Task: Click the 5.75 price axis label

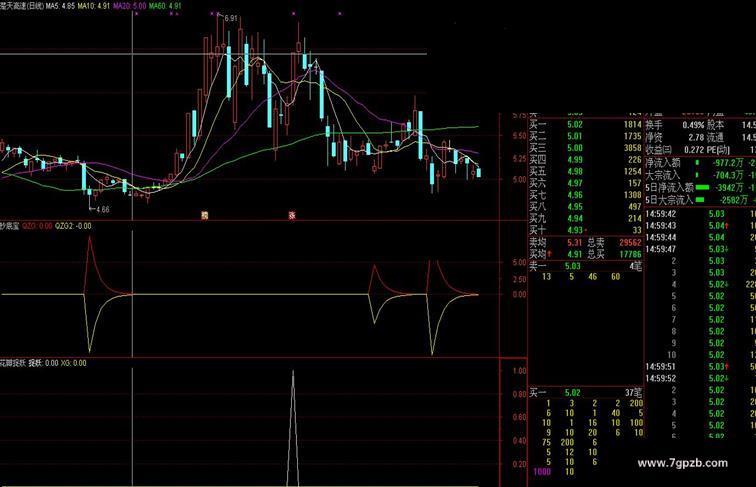Action: (x=519, y=116)
